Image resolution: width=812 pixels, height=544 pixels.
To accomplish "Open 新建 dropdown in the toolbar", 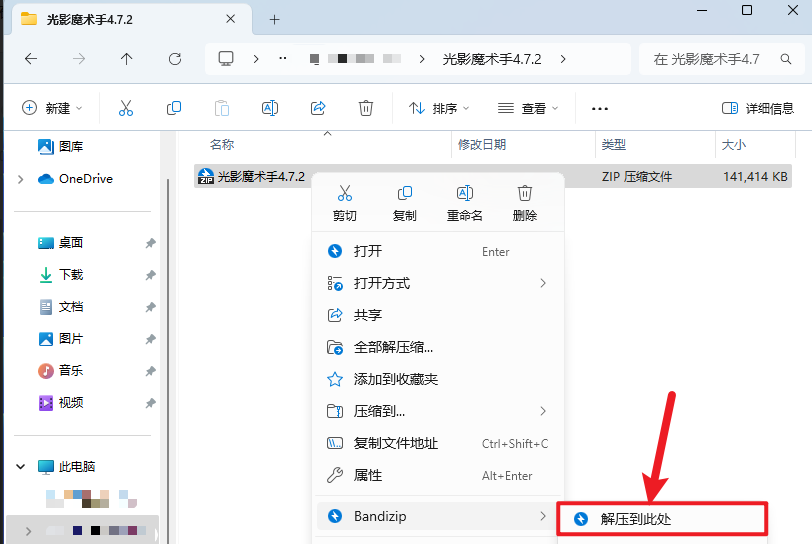I will click(52, 108).
